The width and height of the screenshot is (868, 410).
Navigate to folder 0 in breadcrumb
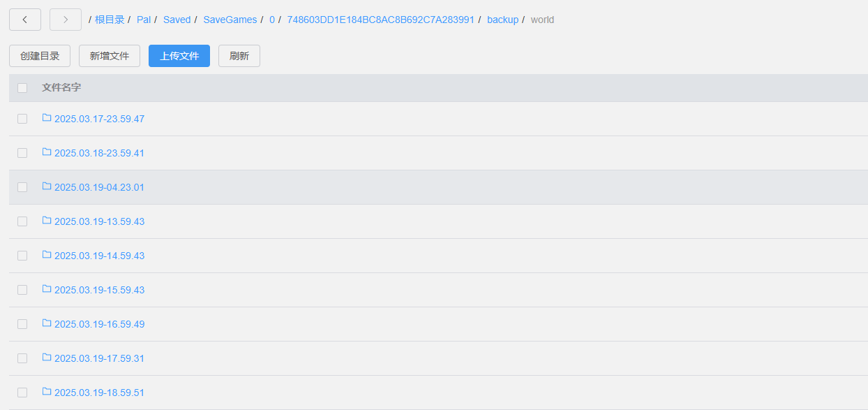[x=272, y=20]
